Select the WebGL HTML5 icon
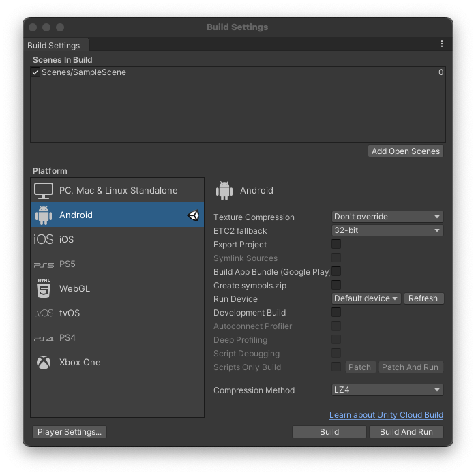The height and width of the screenshot is (475, 476). click(x=44, y=289)
